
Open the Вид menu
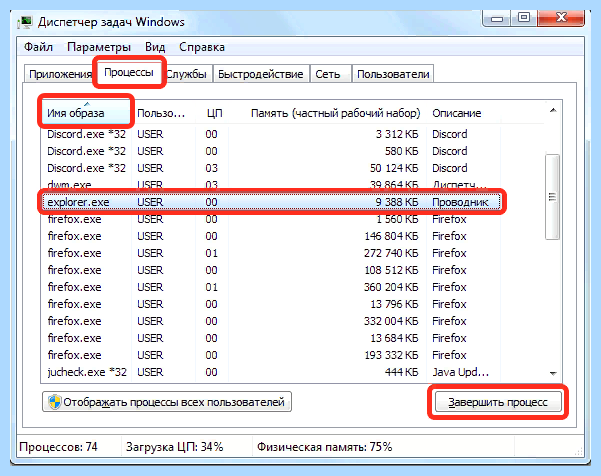tap(155, 47)
